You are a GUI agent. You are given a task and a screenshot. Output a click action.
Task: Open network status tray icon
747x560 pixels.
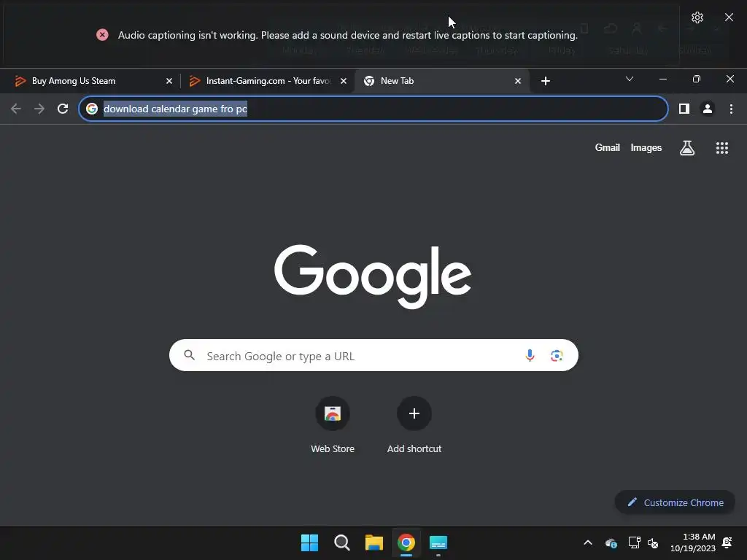click(634, 542)
